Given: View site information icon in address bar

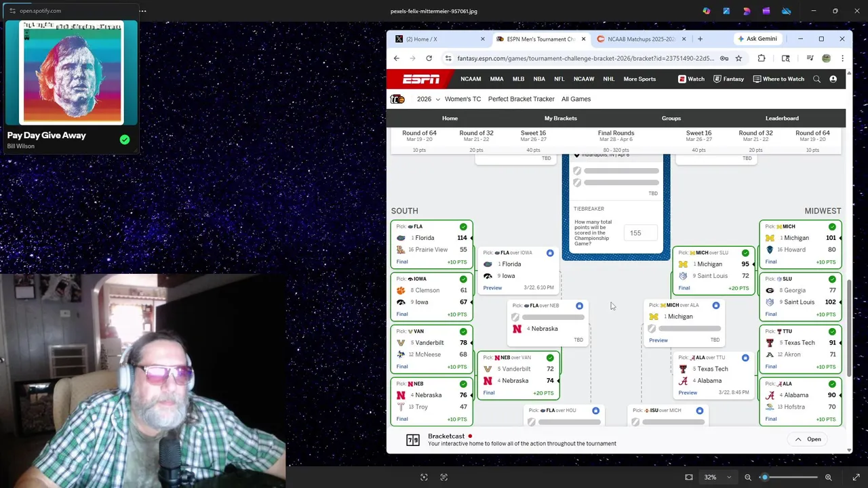Looking at the screenshot, I should point(448,58).
